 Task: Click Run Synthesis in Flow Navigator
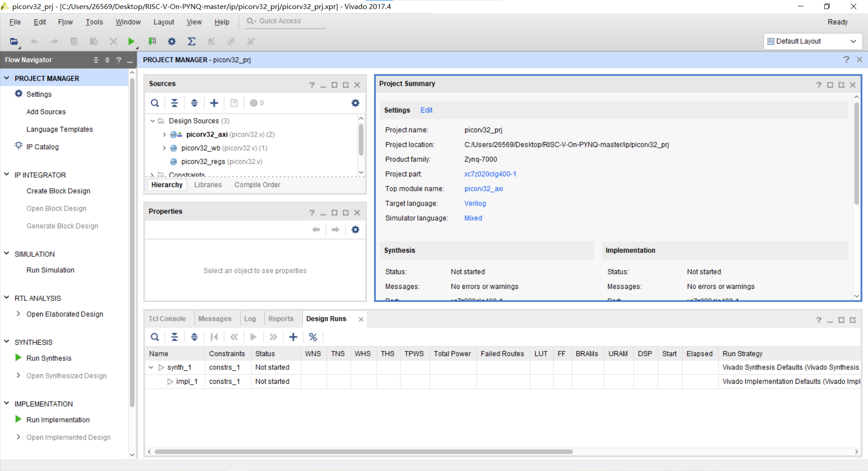[x=49, y=358]
